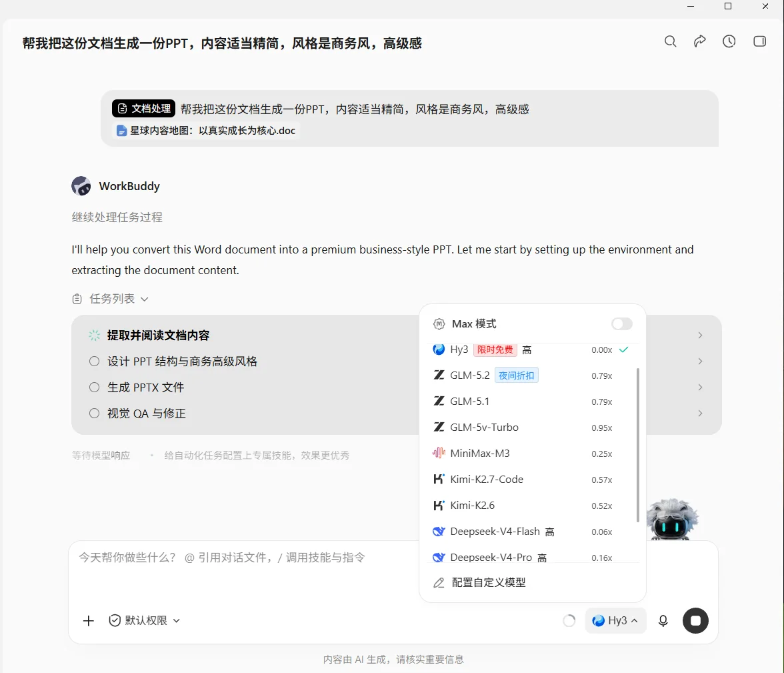This screenshot has height=673, width=784.
Task: Open the search icon in header
Action: click(670, 41)
